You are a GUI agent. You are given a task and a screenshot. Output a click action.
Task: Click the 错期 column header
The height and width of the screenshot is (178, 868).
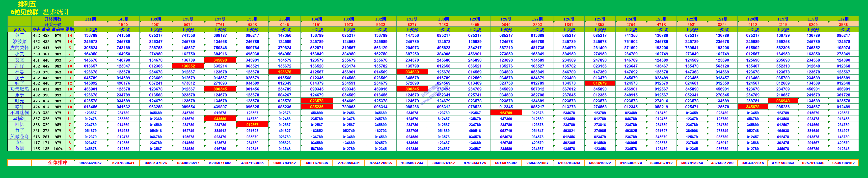pos(70,30)
